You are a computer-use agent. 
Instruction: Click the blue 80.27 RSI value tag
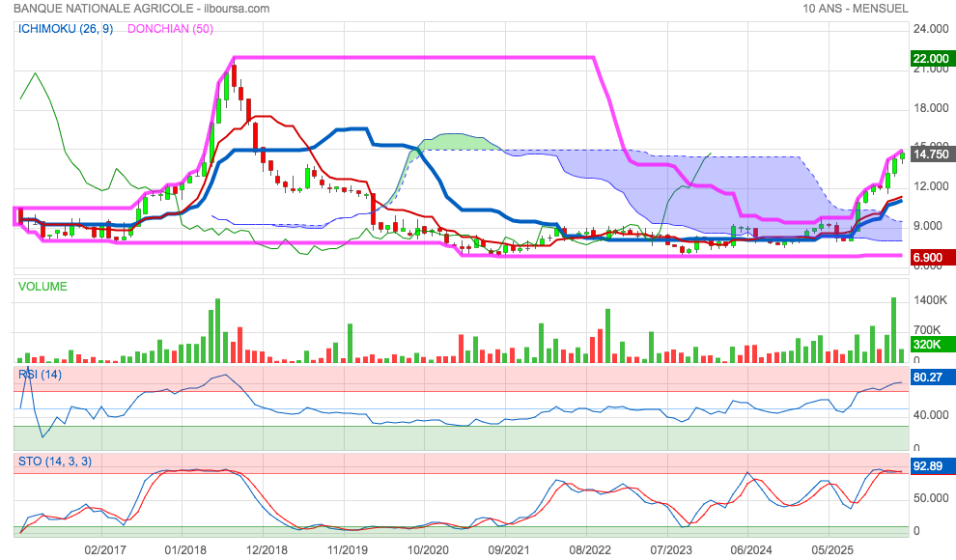pyautogui.click(x=929, y=378)
